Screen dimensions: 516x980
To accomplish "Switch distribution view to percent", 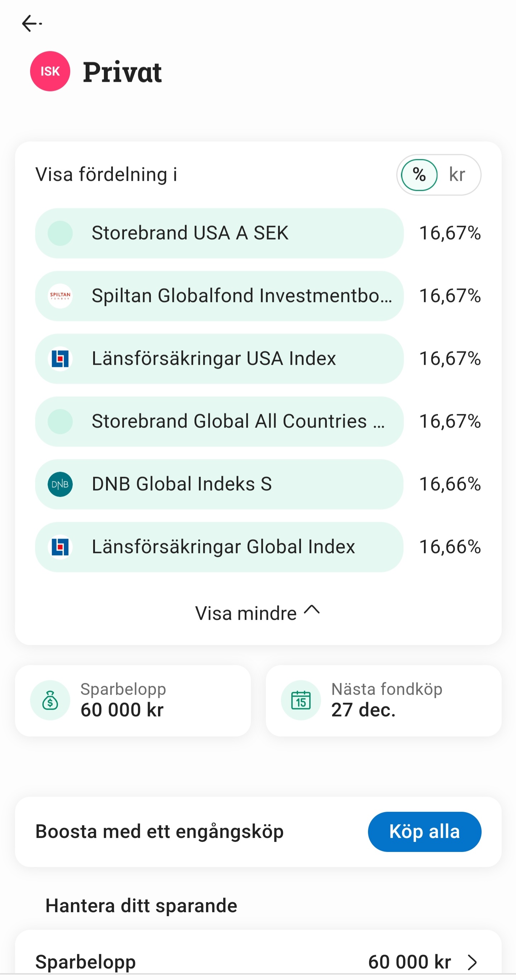I will pyautogui.click(x=419, y=175).
